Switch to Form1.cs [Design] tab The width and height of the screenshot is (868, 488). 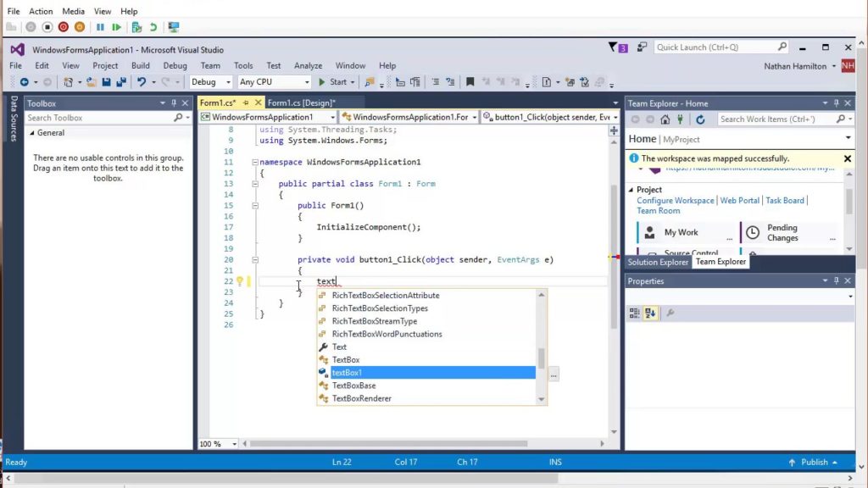click(302, 103)
